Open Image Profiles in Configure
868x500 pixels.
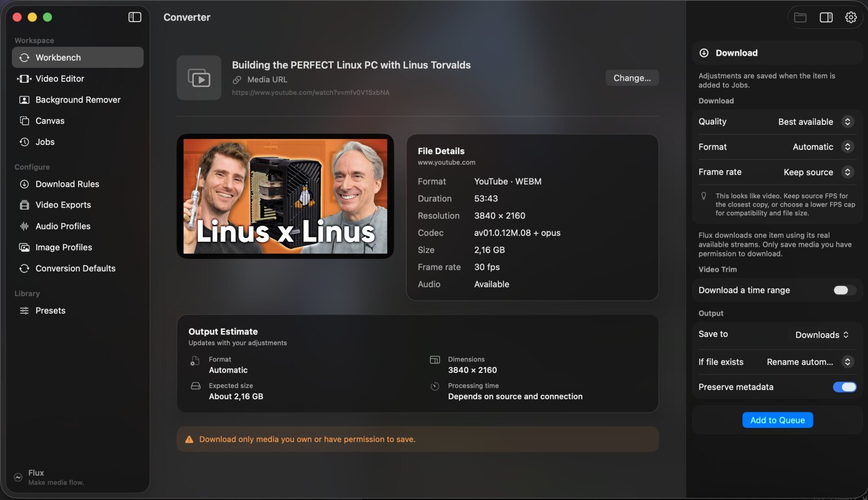78,247
